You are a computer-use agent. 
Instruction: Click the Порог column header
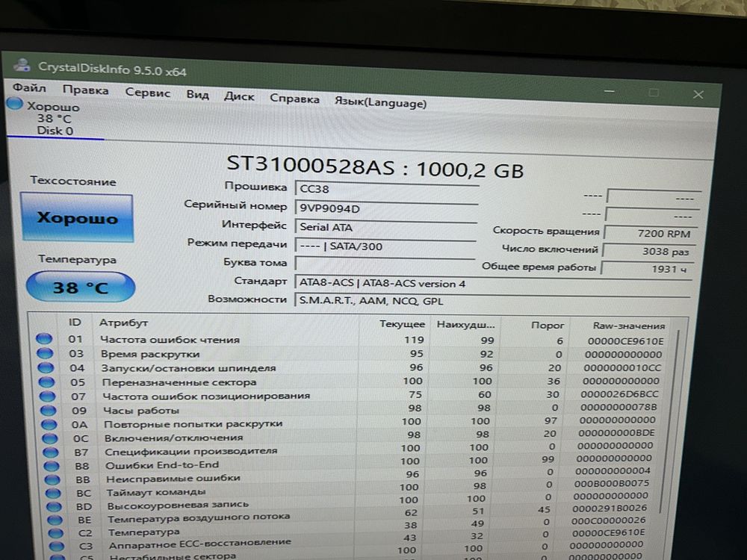coord(548,326)
